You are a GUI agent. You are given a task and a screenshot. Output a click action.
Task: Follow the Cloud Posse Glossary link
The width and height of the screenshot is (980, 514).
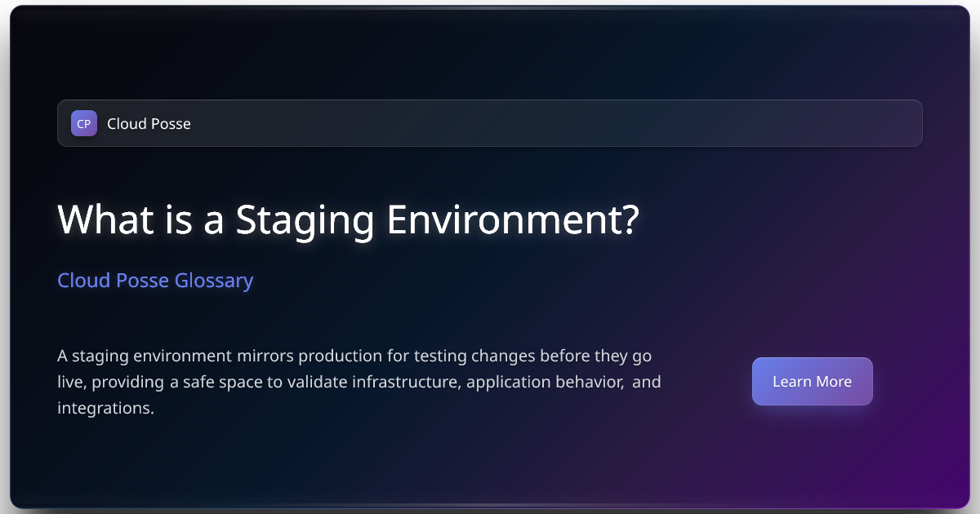(155, 281)
